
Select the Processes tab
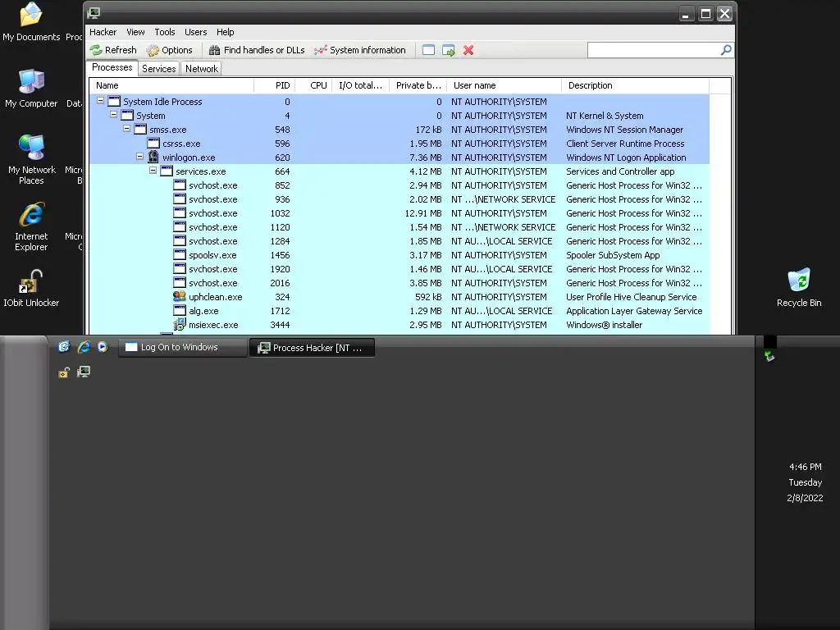tap(112, 67)
